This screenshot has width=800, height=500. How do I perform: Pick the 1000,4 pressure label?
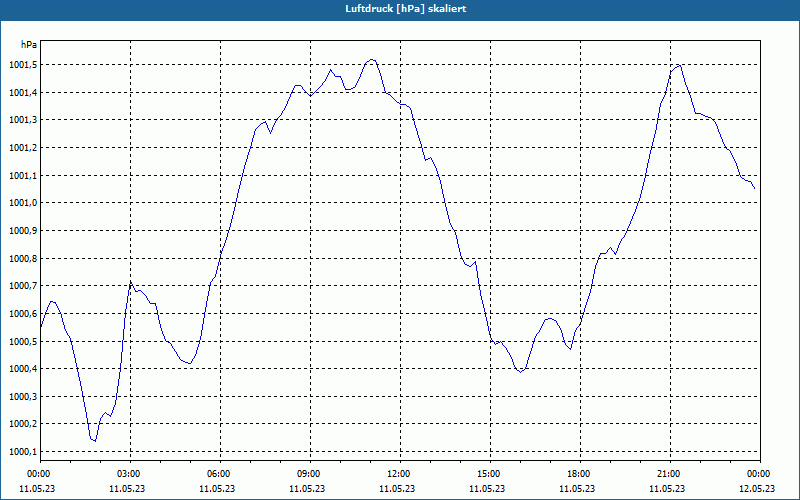pyautogui.click(x=23, y=369)
